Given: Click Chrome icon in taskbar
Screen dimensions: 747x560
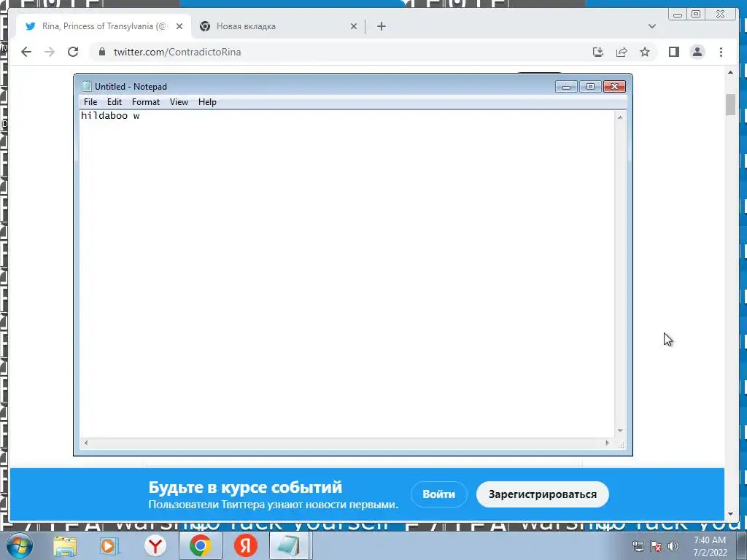Looking at the screenshot, I should click(x=200, y=545).
